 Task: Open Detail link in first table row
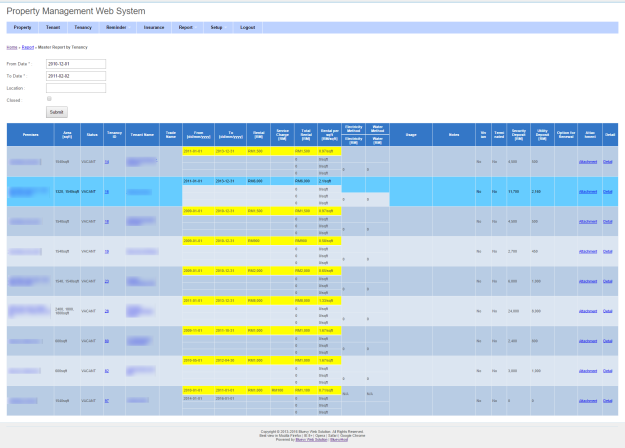coord(608,161)
